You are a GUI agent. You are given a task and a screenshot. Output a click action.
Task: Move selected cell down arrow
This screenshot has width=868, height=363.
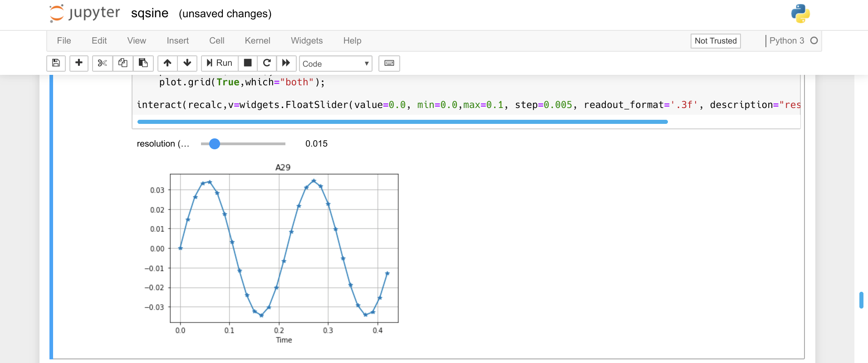coord(187,63)
